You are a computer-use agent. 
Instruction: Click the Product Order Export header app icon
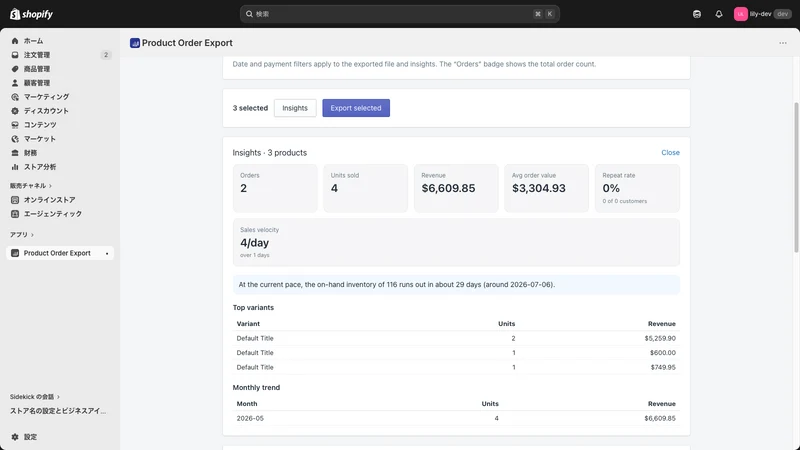pyautogui.click(x=135, y=43)
